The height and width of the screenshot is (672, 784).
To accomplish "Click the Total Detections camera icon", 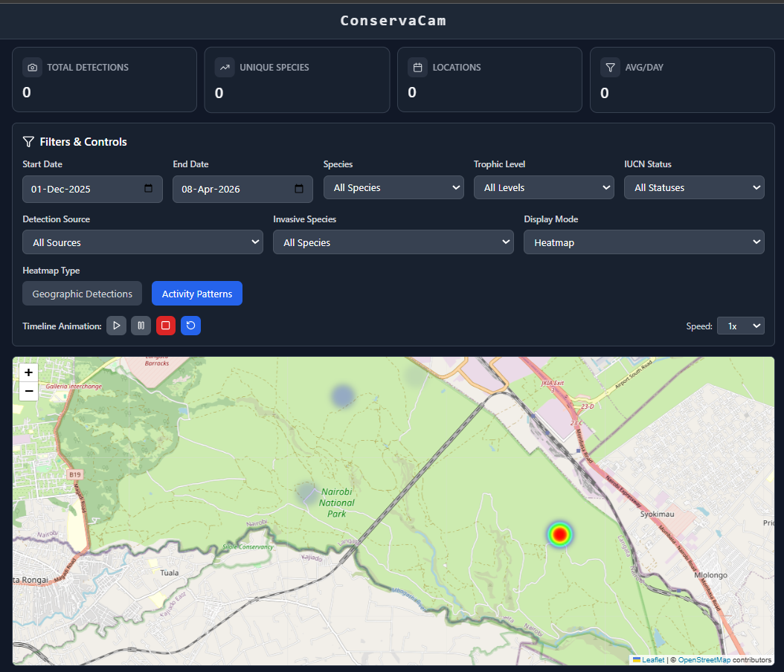I will coord(32,68).
